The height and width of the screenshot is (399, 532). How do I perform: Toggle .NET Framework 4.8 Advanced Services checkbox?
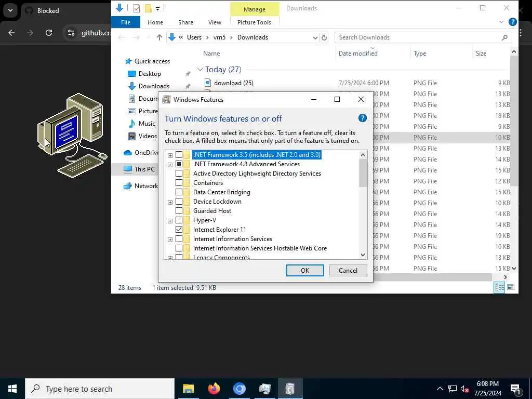[179, 164]
